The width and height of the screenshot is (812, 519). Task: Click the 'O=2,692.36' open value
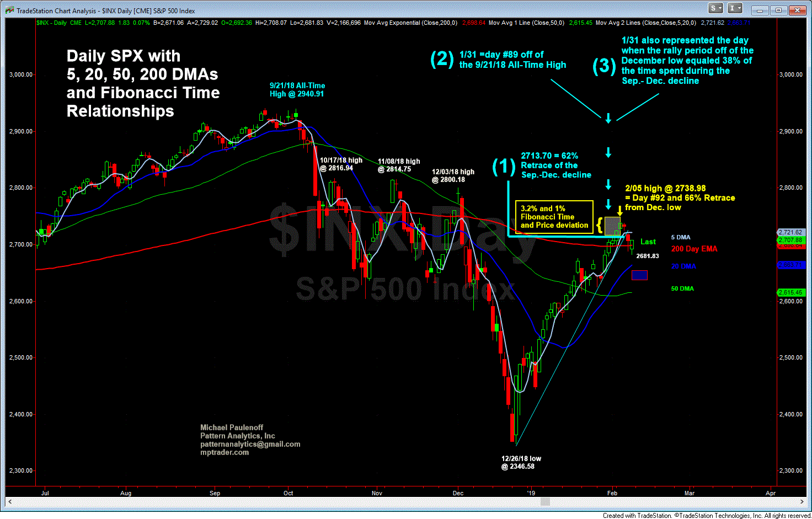point(237,23)
